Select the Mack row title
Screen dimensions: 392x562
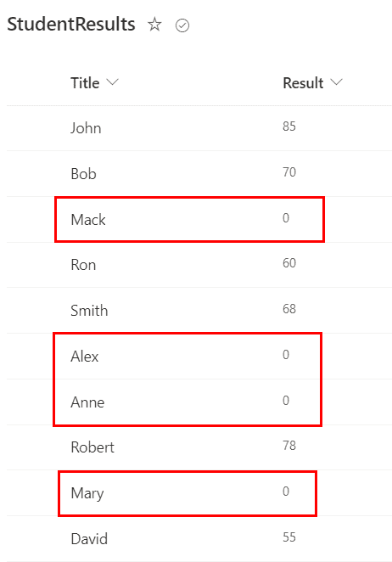tap(88, 219)
